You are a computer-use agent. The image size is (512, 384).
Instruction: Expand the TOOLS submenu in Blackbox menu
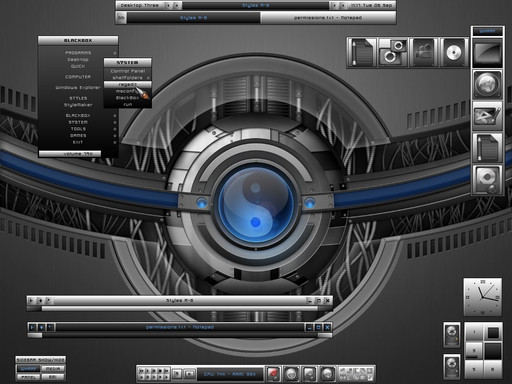coord(78,129)
